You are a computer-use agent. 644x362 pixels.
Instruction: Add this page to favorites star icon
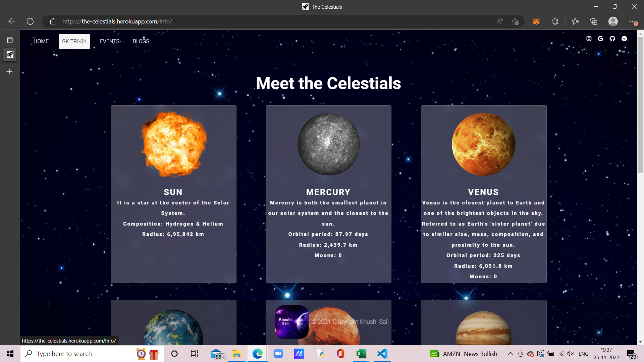tap(515, 21)
